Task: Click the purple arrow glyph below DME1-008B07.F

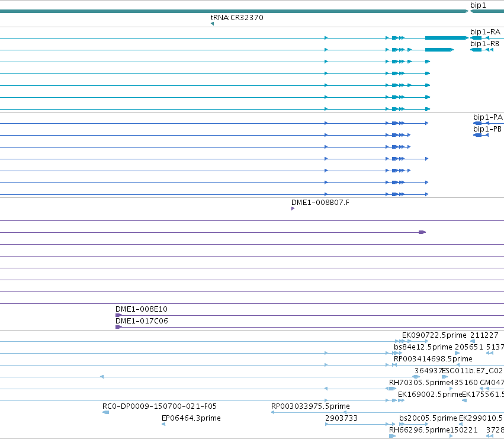Action: pyautogui.click(x=293, y=209)
